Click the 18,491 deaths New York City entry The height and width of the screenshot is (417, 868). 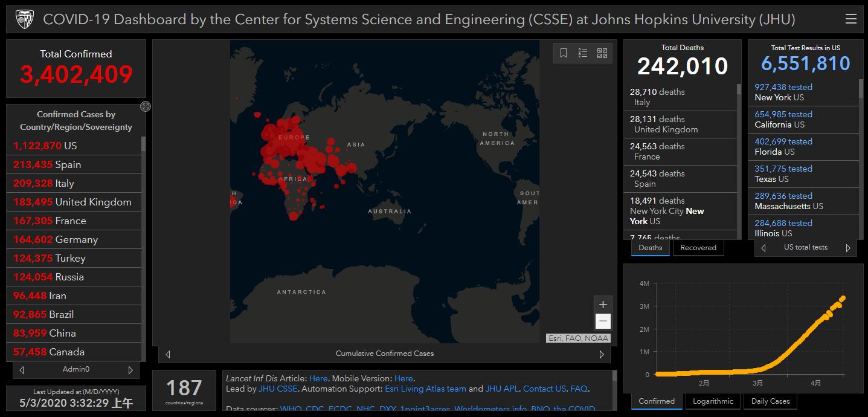680,212
